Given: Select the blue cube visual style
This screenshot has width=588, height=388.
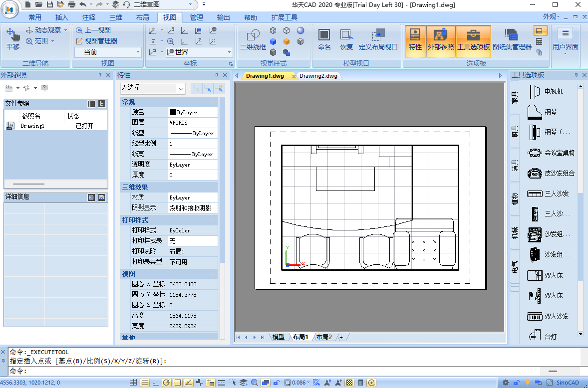Looking at the screenshot, I should (274, 41).
